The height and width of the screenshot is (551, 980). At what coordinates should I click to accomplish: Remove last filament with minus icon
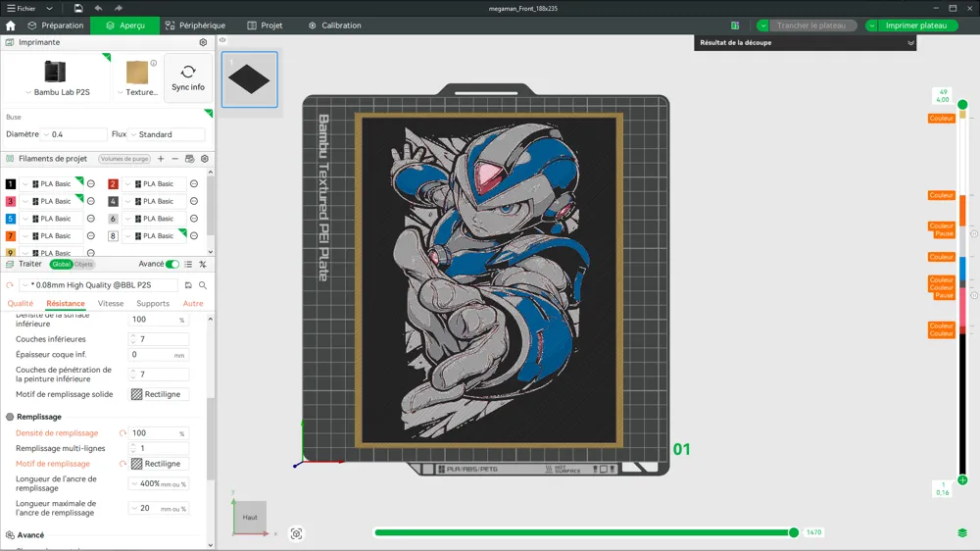click(175, 159)
